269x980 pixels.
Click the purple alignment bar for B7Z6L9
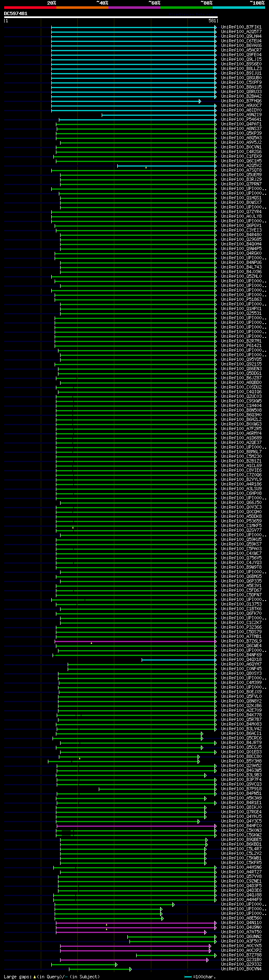136,641
